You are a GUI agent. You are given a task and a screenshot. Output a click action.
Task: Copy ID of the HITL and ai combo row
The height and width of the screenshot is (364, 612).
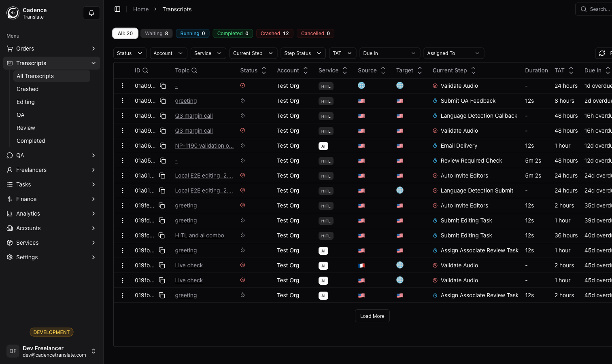click(161, 235)
